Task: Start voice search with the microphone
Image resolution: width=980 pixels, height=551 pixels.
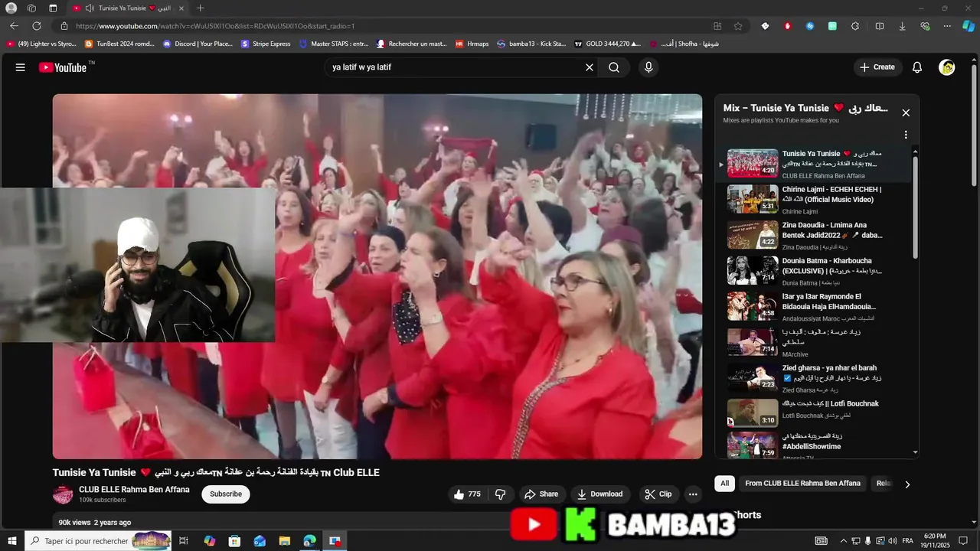Action: (648, 67)
